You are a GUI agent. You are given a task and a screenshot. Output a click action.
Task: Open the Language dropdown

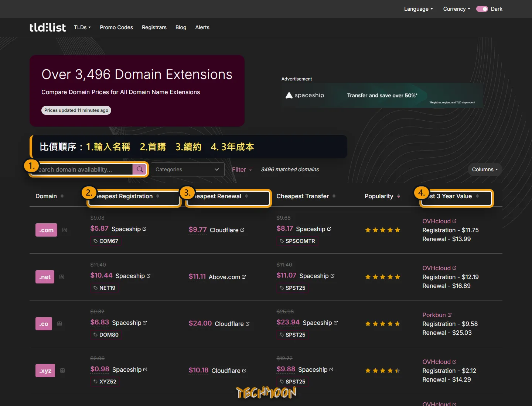tap(418, 9)
